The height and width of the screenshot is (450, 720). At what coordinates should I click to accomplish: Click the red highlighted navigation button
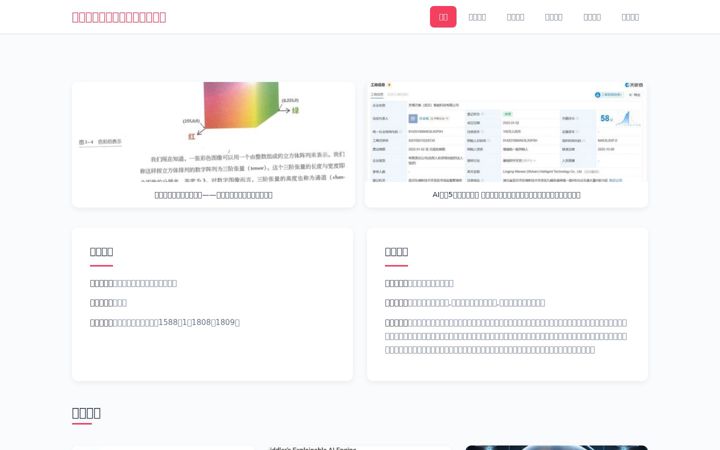click(443, 17)
